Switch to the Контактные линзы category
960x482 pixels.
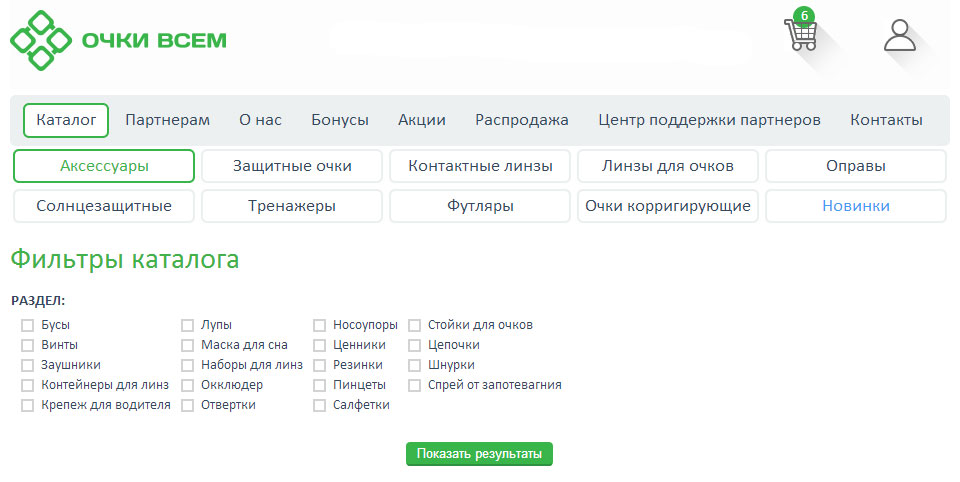(479, 166)
